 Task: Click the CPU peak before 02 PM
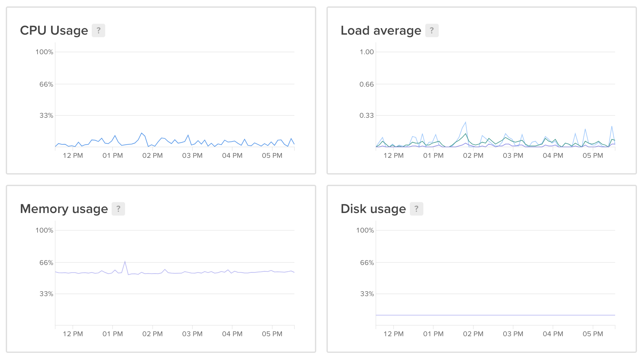pos(141,133)
